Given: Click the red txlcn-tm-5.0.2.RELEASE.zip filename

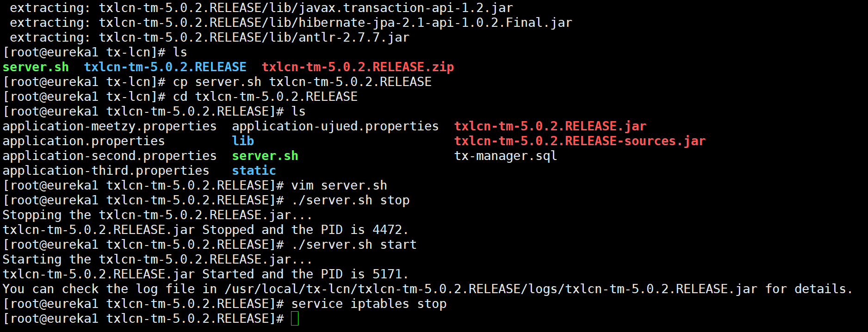Looking at the screenshot, I should tap(358, 67).
